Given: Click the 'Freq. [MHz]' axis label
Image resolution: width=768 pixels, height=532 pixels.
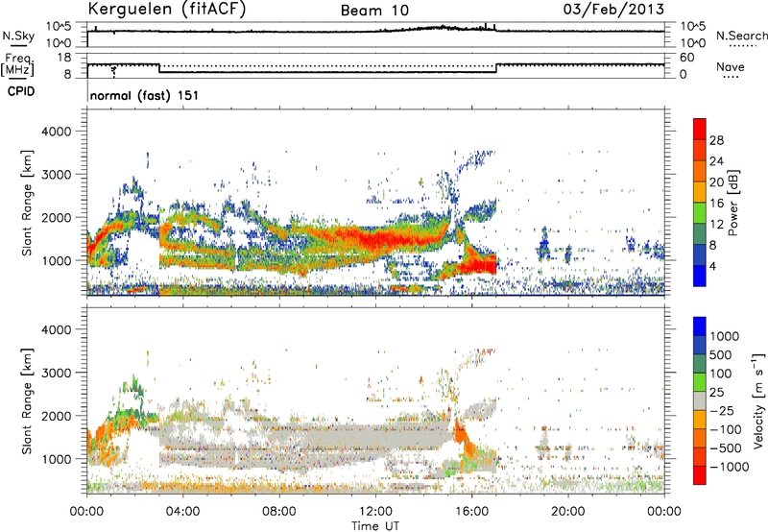Looking at the screenshot, I should tap(17, 64).
